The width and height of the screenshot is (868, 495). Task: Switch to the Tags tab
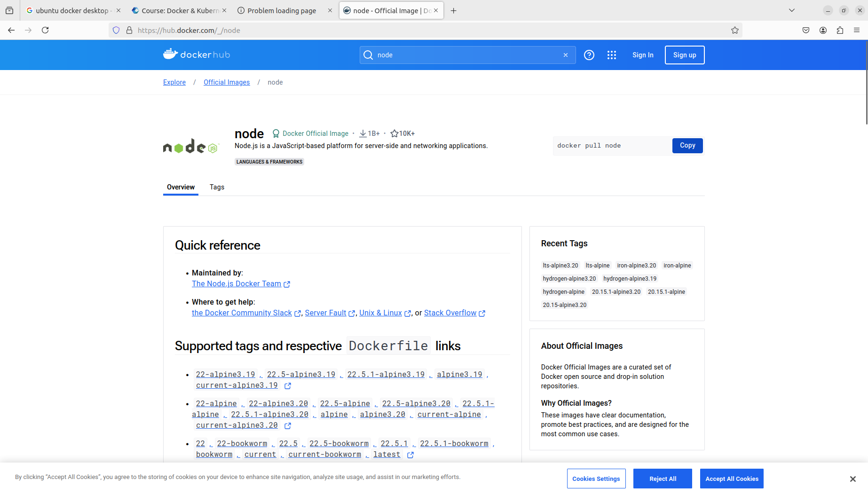217,187
